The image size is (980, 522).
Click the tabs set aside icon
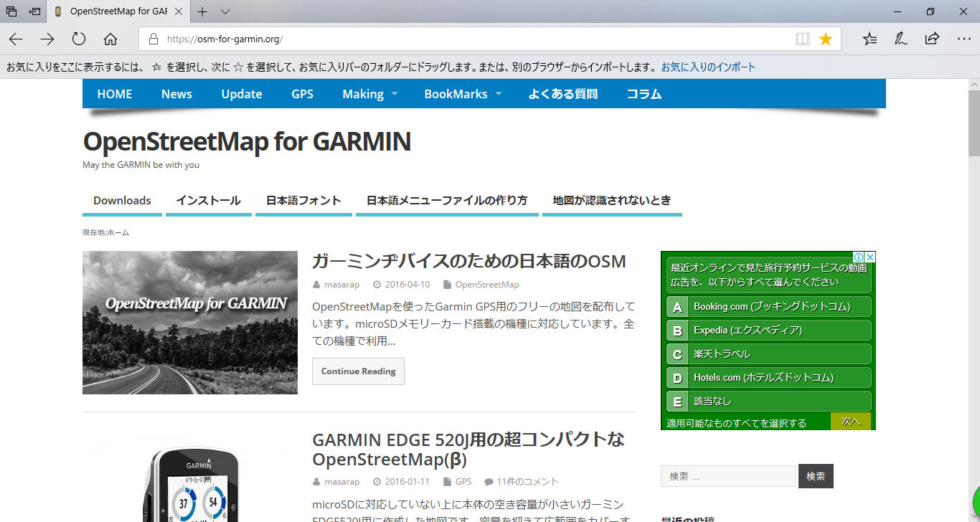(11, 11)
